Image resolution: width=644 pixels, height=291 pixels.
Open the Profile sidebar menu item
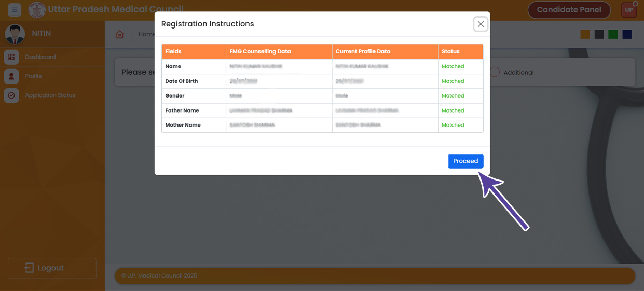click(33, 76)
